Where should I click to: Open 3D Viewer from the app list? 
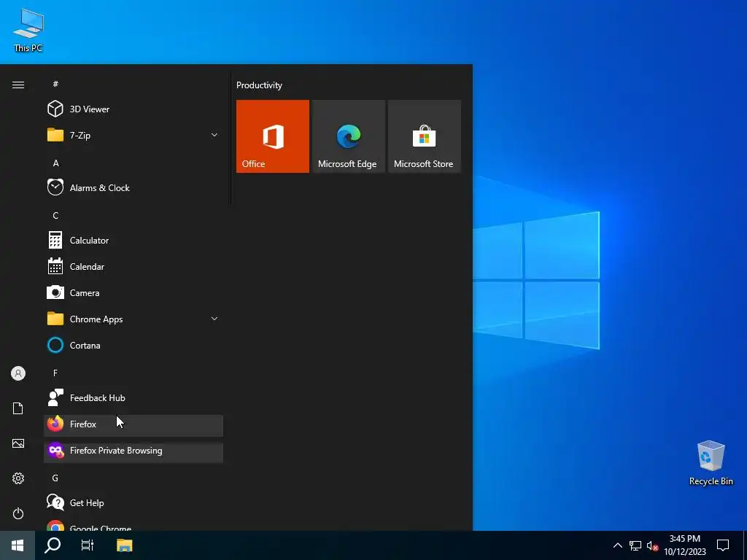(x=133, y=109)
